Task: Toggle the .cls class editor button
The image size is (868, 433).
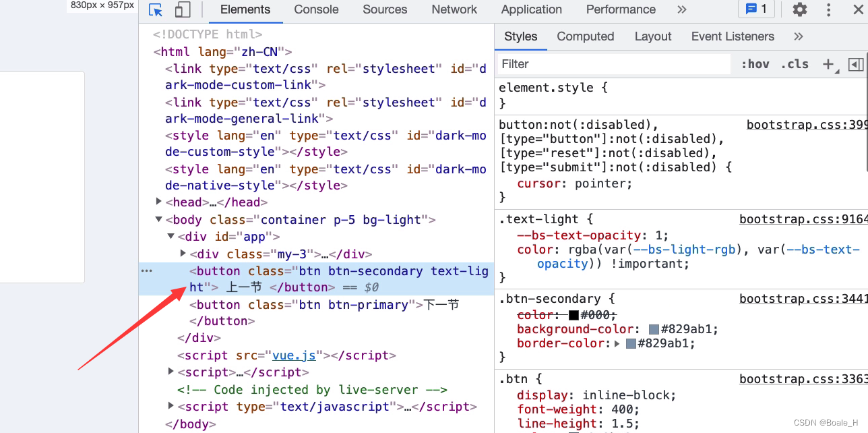Action: pyautogui.click(x=795, y=64)
